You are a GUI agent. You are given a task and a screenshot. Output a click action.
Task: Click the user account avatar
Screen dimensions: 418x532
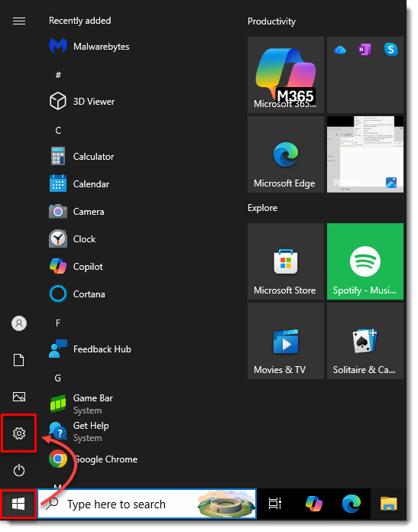click(19, 323)
